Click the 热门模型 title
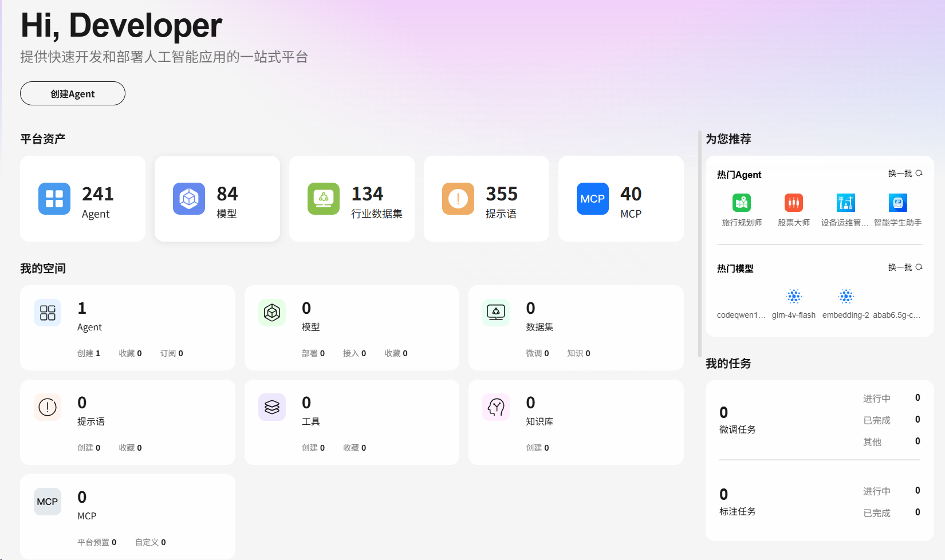The width and height of the screenshot is (945, 560). (735, 269)
